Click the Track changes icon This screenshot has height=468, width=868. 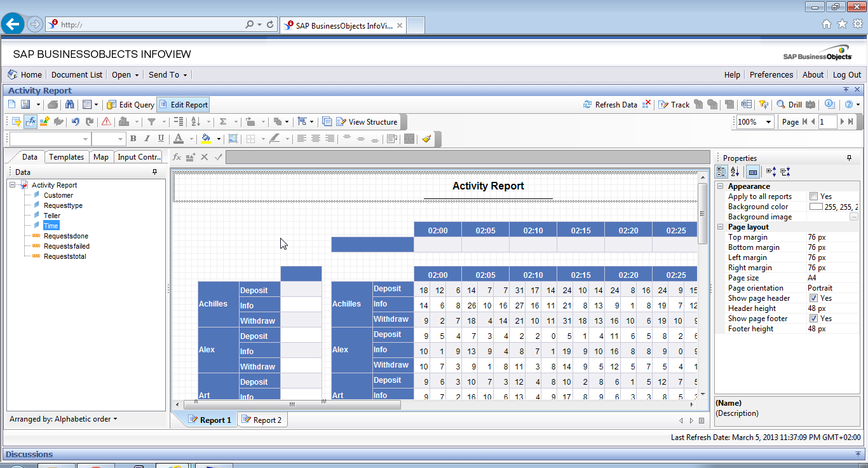click(673, 104)
